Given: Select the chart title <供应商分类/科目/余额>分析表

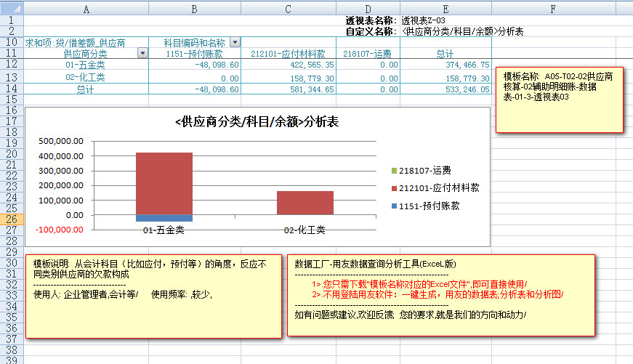Looking at the screenshot, I should (257, 122).
